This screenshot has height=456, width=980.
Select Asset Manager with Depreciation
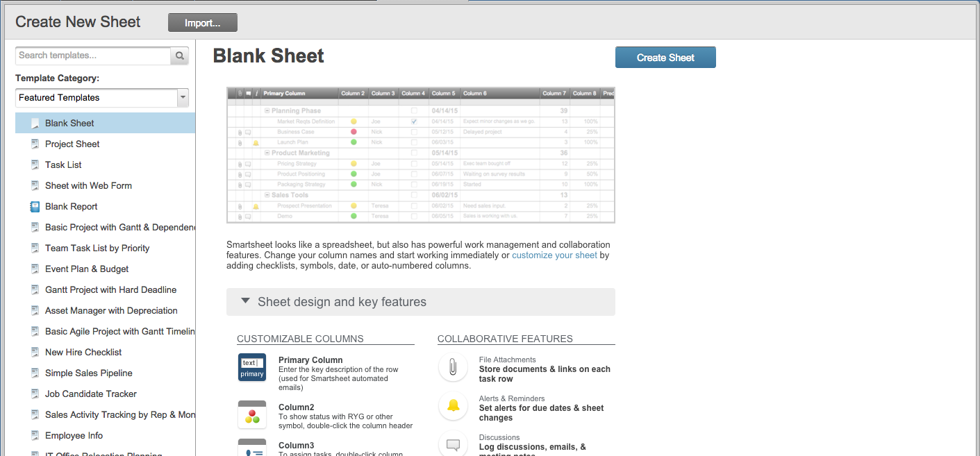click(106, 311)
